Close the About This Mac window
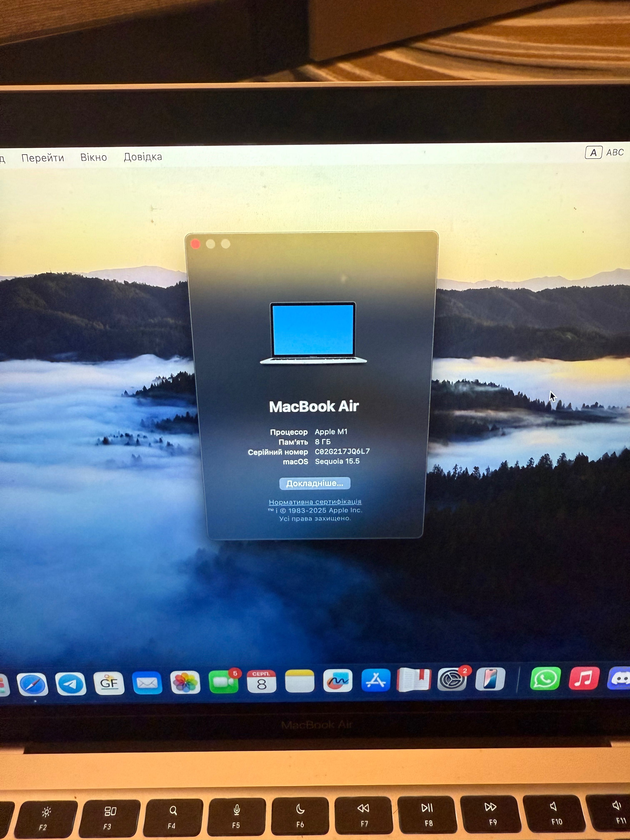 (195, 244)
